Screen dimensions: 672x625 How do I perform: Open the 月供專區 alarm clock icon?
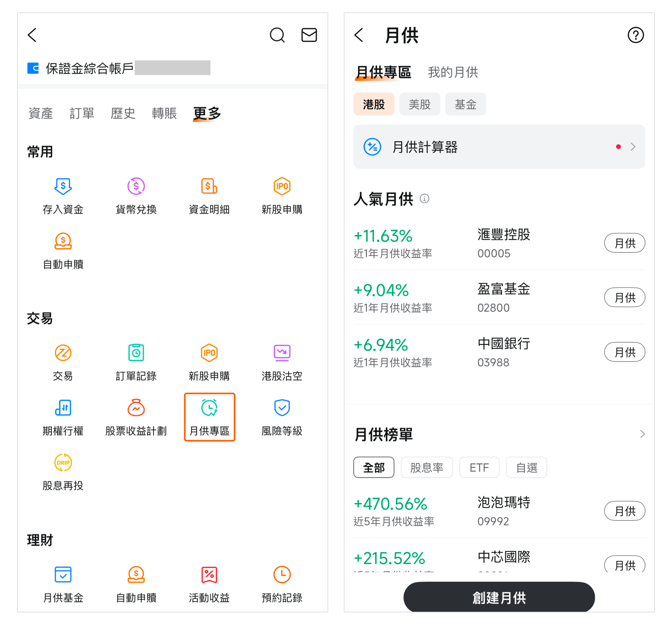pyautogui.click(x=209, y=408)
